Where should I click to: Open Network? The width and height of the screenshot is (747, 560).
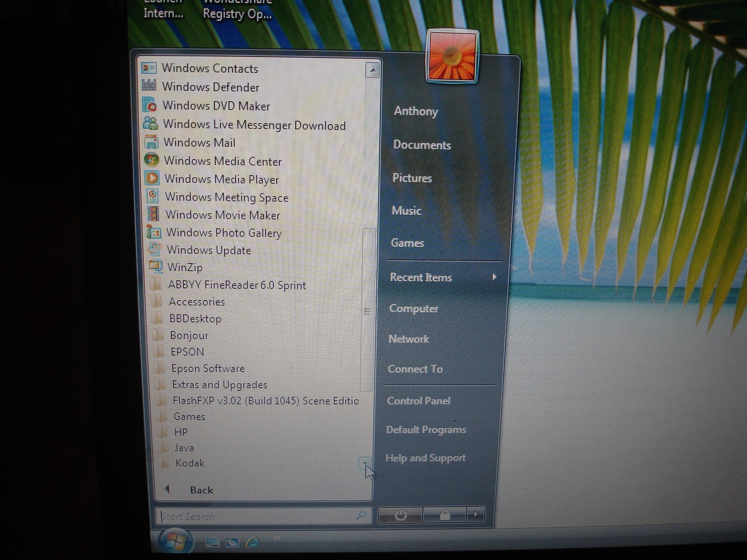409,339
